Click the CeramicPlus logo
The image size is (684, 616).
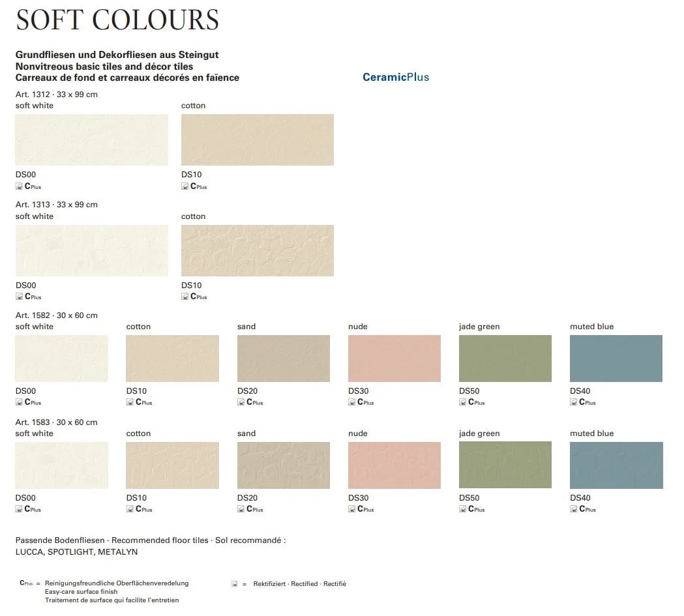tap(396, 77)
